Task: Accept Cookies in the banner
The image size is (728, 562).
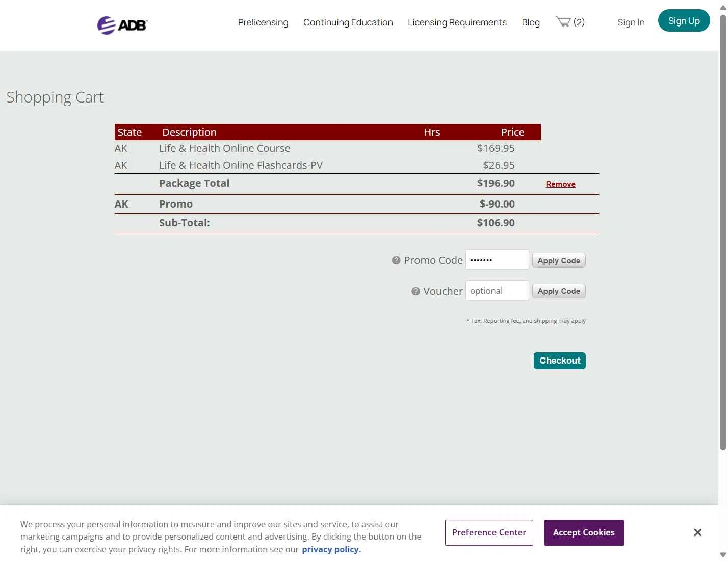Action: click(x=584, y=532)
